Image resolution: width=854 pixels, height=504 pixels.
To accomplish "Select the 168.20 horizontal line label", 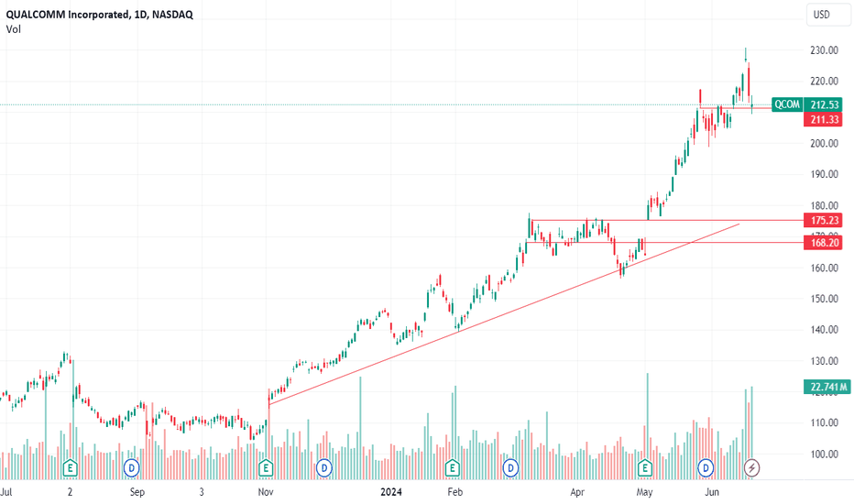I will point(824,243).
